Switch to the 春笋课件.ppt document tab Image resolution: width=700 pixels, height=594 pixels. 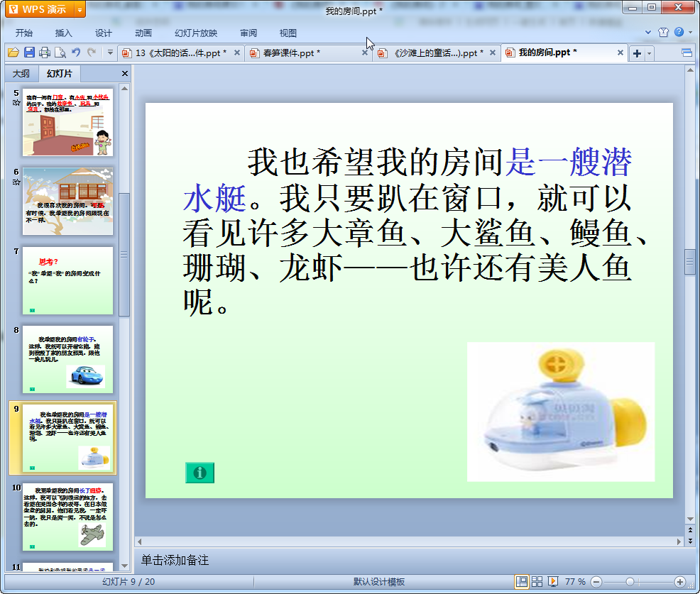point(308,53)
